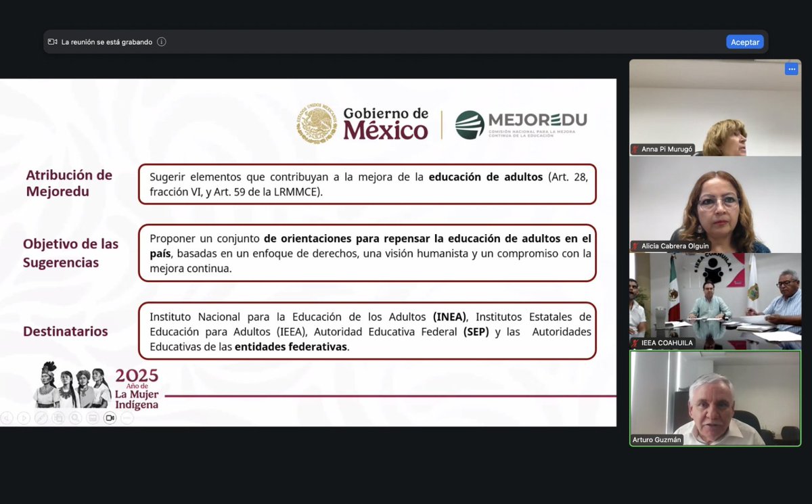Open the recording info icon beside the banner text
The height and width of the screenshot is (504, 812).
pos(162,42)
